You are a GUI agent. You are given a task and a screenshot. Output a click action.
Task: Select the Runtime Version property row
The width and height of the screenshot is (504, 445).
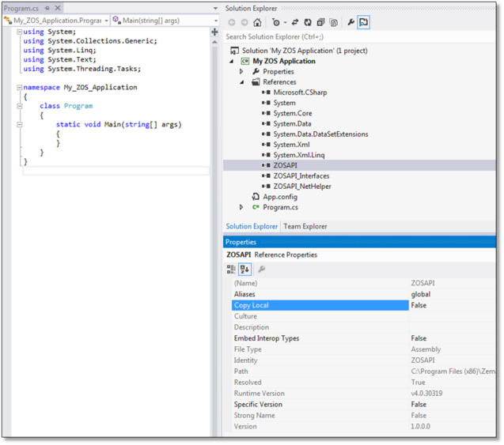[x=363, y=394]
